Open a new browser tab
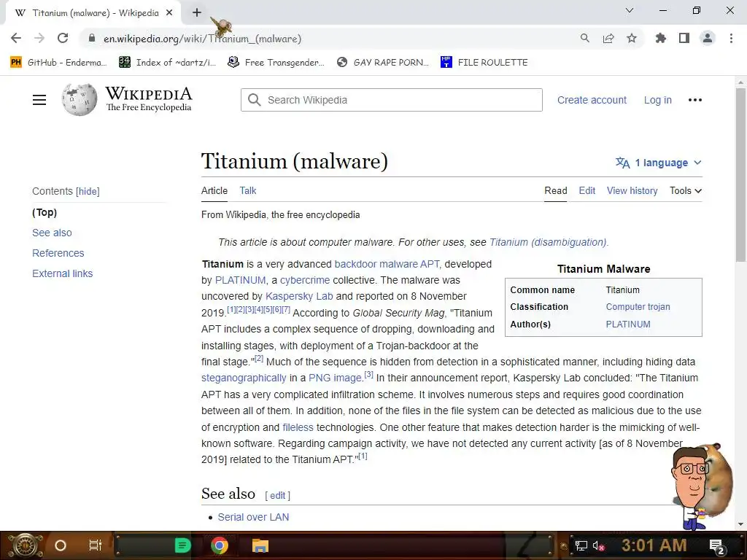 (x=197, y=13)
